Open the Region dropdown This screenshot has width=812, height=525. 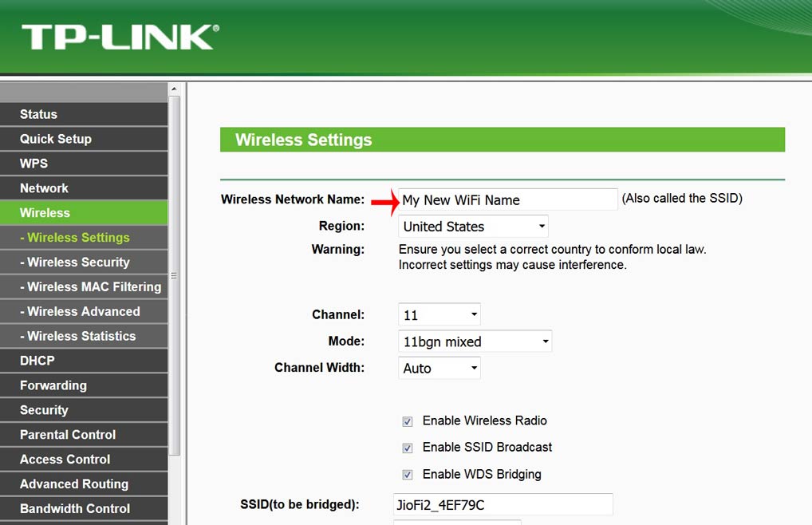(473, 227)
